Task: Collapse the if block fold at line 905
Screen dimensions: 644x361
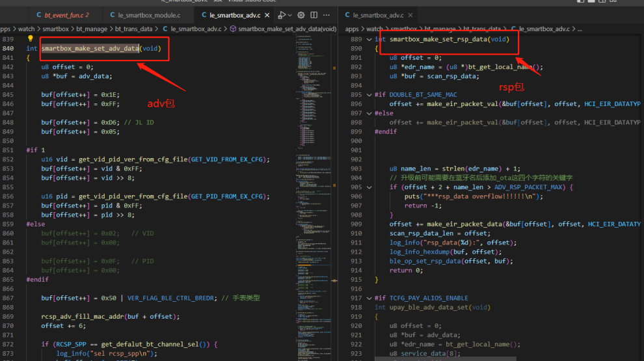Action: [369, 187]
